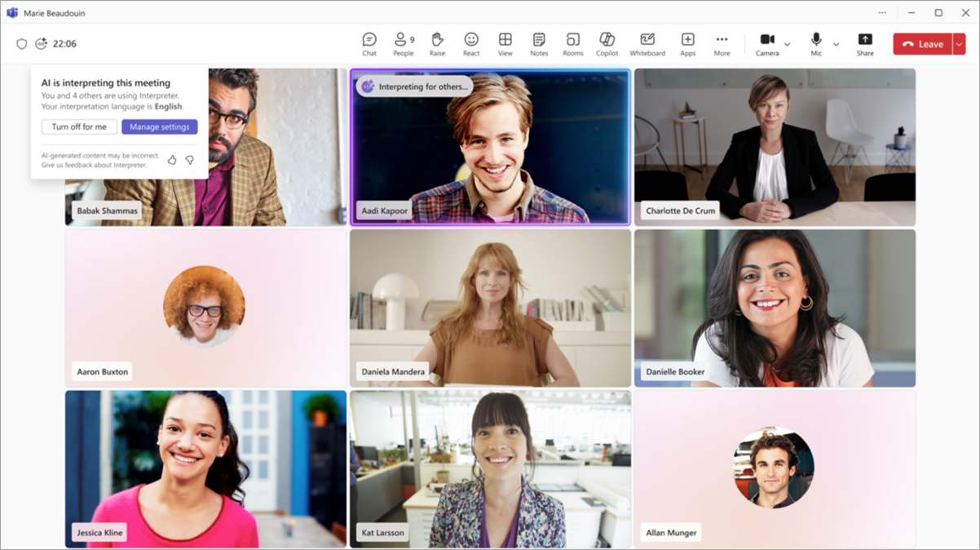
Task: Browse meeting Apps
Action: [x=687, y=43]
